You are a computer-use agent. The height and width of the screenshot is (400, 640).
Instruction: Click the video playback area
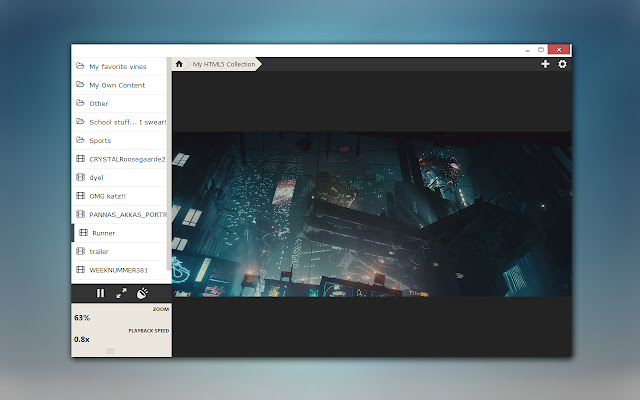click(x=372, y=214)
